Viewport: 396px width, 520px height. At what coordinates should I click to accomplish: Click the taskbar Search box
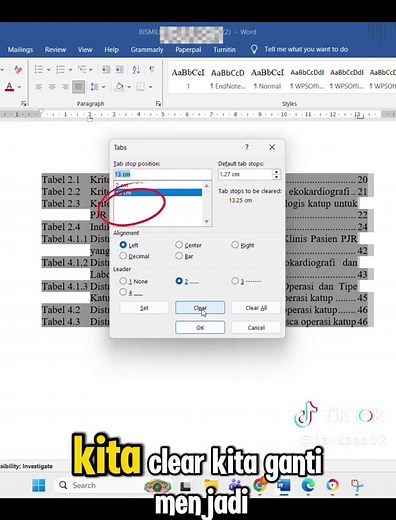coord(98,485)
